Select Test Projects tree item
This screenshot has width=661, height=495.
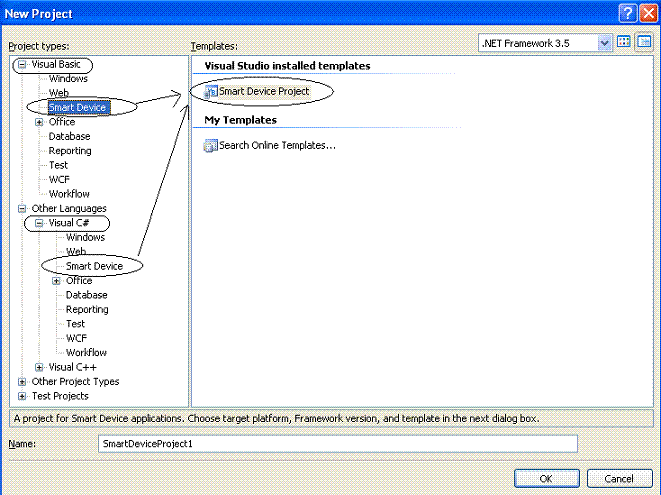60,396
